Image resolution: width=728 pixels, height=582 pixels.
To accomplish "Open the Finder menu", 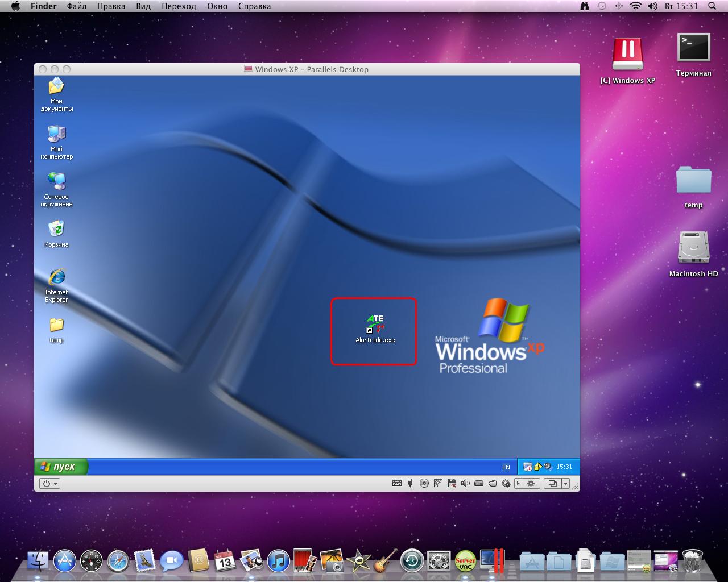I will 43,6.
